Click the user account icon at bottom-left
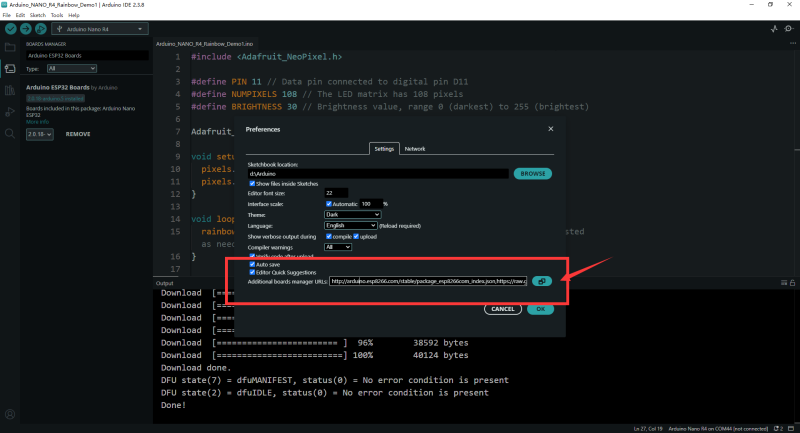Viewport: 800px width, 433px height. 10,414
